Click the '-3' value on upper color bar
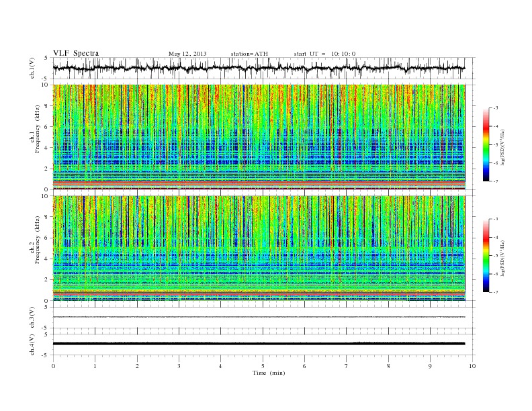 click(496, 108)
